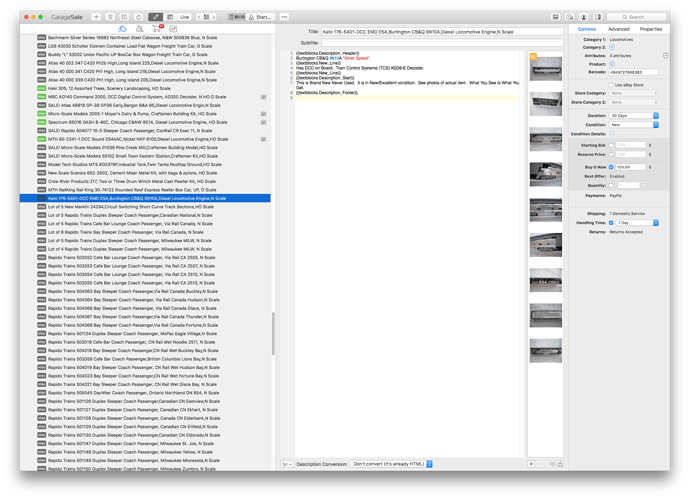
Task: Show the buyers people icon section
Action: tap(139, 29)
